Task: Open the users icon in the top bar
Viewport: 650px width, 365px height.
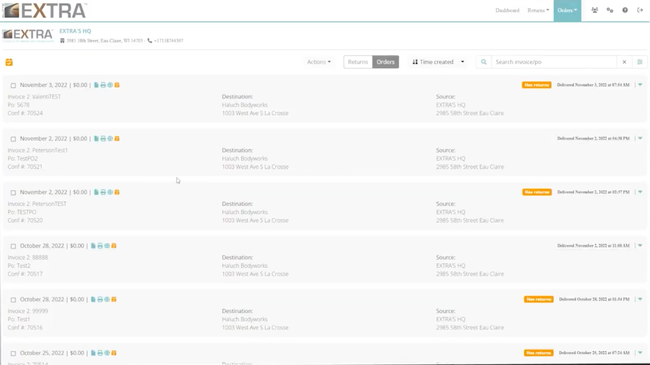Action: click(x=594, y=10)
